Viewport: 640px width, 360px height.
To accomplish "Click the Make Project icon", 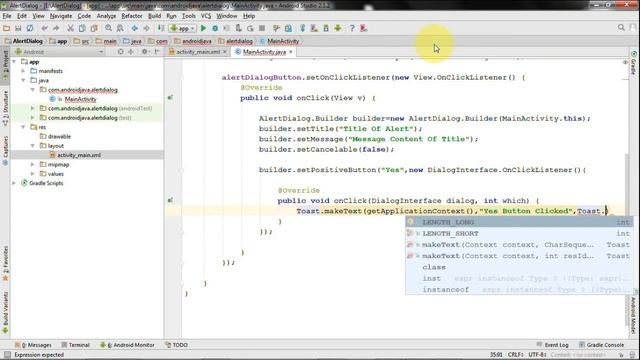I will pyautogui.click(x=161, y=28).
